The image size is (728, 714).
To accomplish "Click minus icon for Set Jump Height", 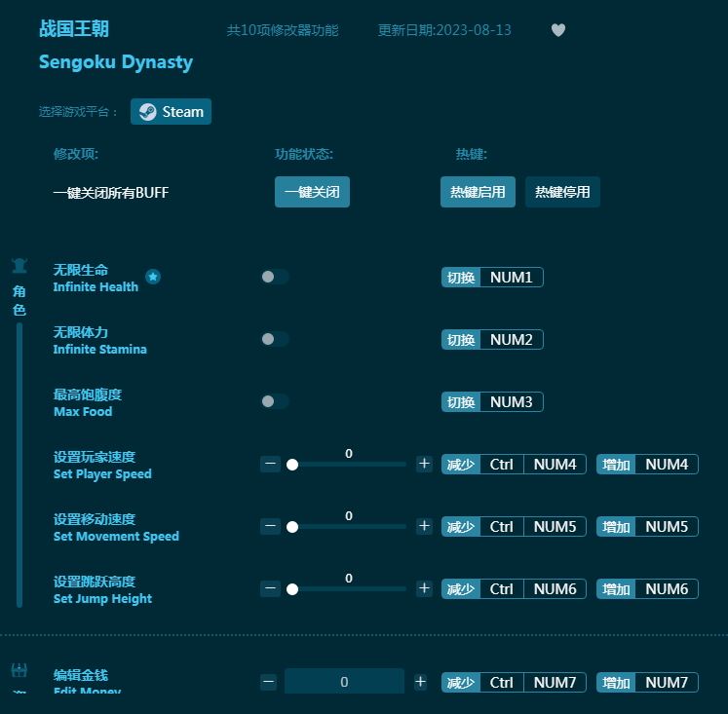I will click(270, 588).
